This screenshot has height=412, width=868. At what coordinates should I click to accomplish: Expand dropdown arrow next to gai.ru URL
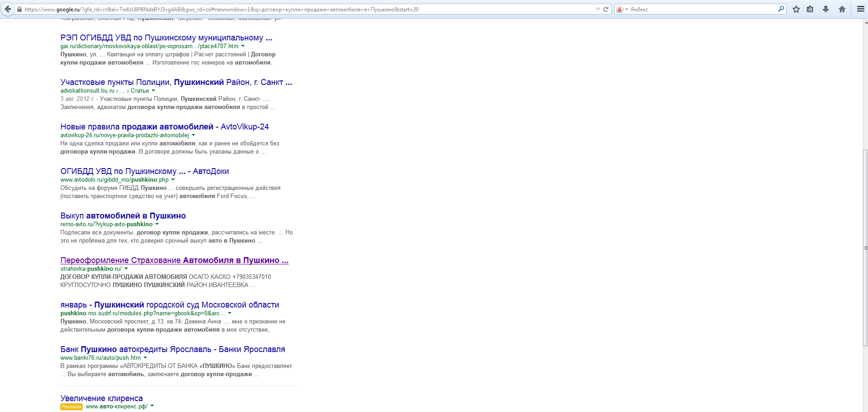243,46
